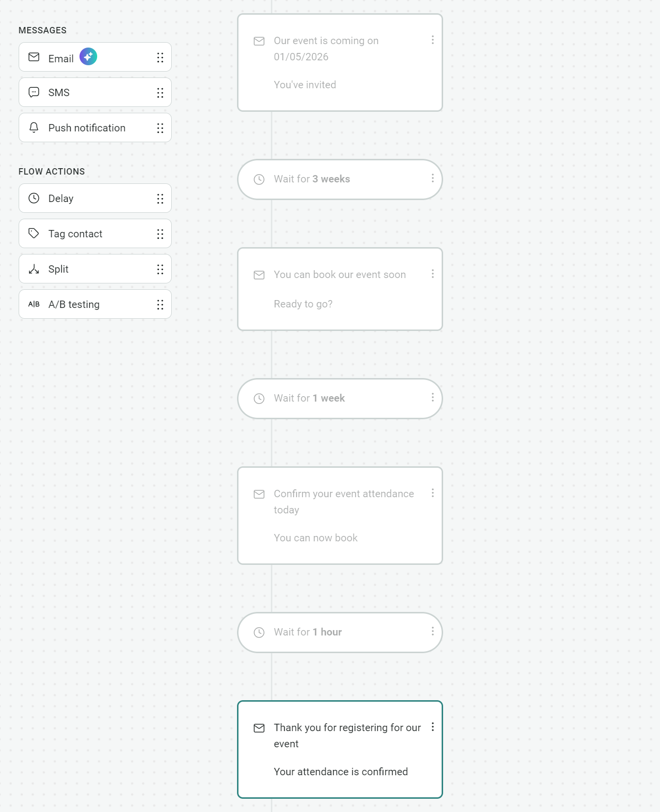The height and width of the screenshot is (812, 660).
Task: Open menu on the thank you registration email
Action: pos(433,728)
